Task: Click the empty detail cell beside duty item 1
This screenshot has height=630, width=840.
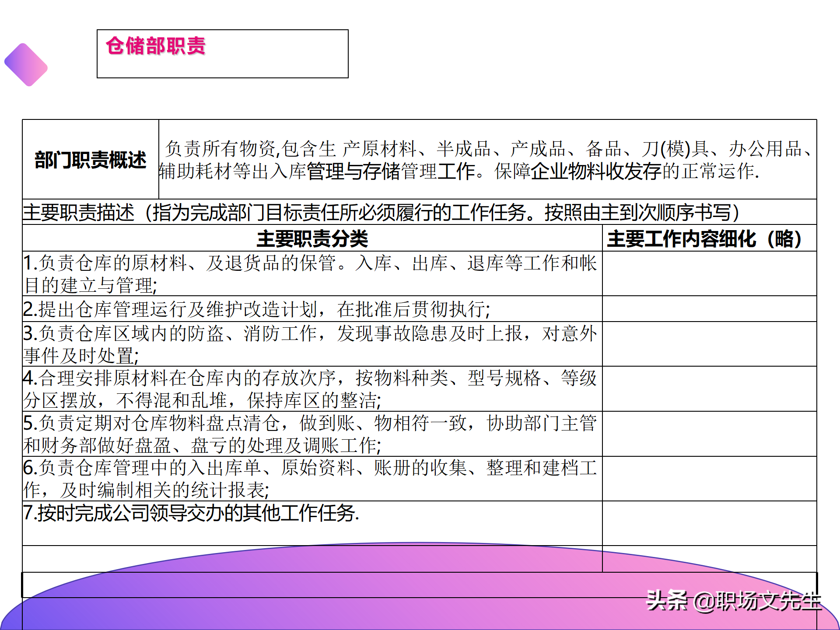Action: pyautogui.click(x=709, y=274)
